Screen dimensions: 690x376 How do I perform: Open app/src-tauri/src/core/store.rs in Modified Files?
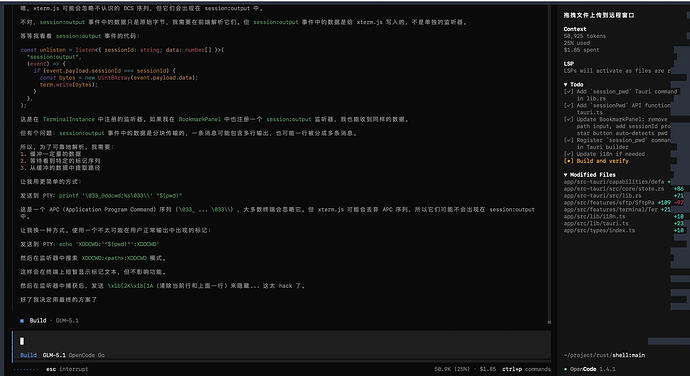(x=614, y=189)
